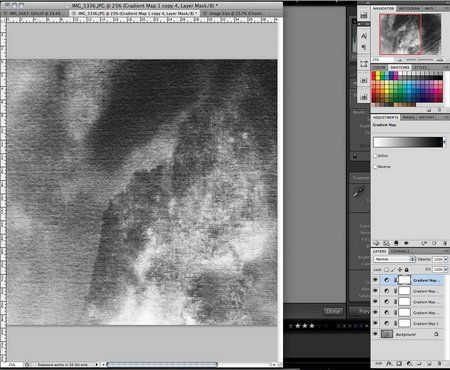The height and width of the screenshot is (370, 450).
Task: Open the gradient picker dropdown arrow
Action: [445, 142]
